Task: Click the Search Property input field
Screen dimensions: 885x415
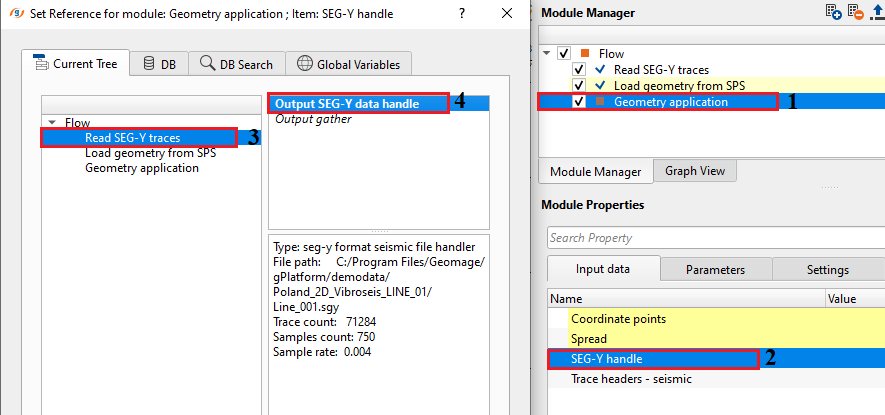Action: (714, 238)
